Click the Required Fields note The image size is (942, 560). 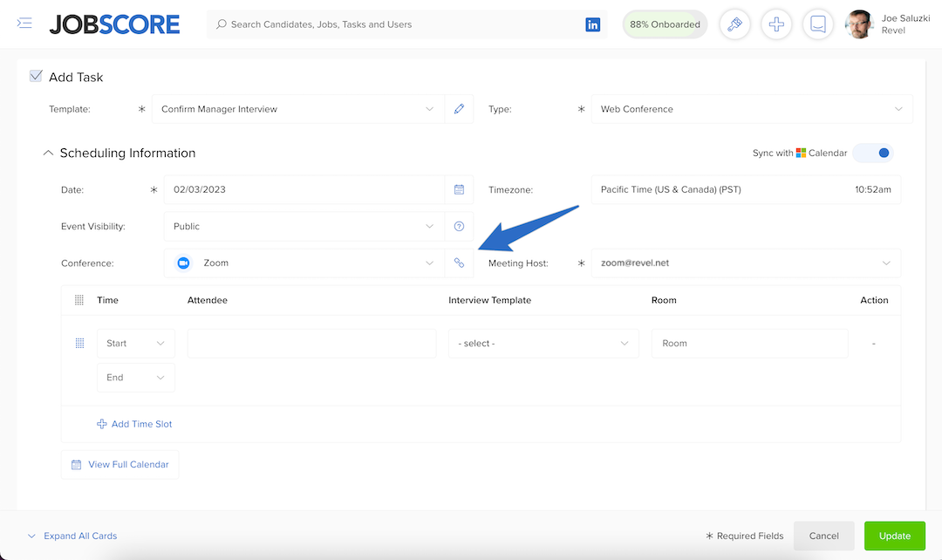pos(744,536)
